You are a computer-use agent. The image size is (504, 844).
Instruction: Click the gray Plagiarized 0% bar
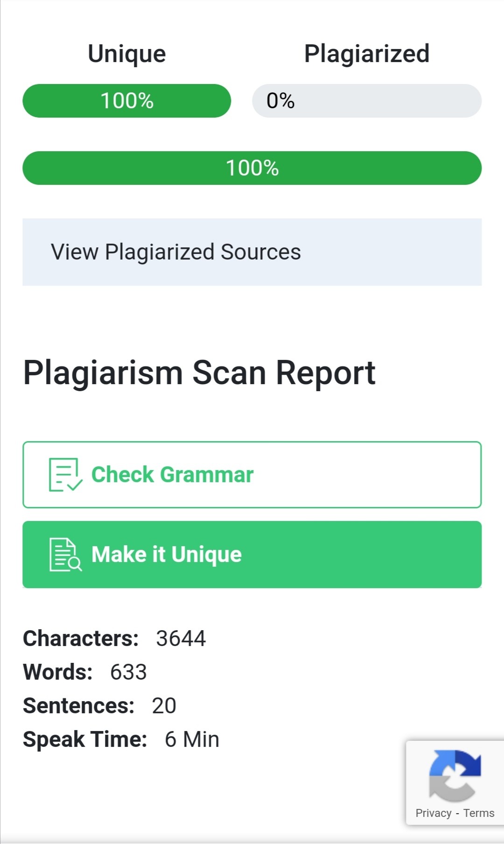click(367, 101)
